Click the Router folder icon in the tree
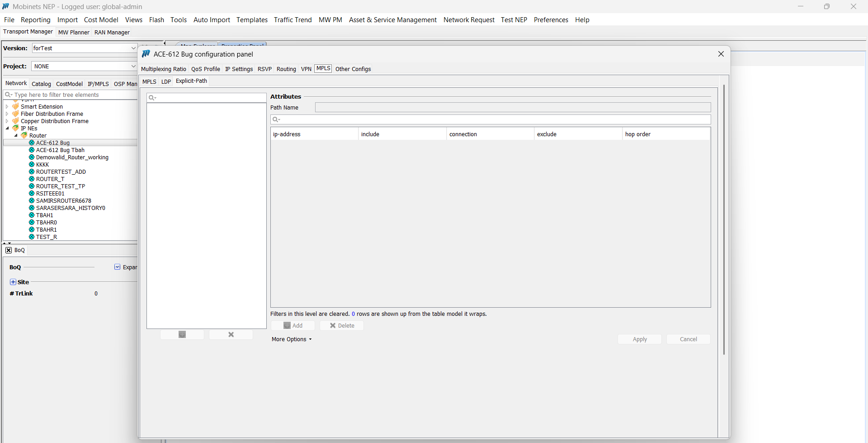Image resolution: width=868 pixels, height=443 pixels. pos(24,136)
